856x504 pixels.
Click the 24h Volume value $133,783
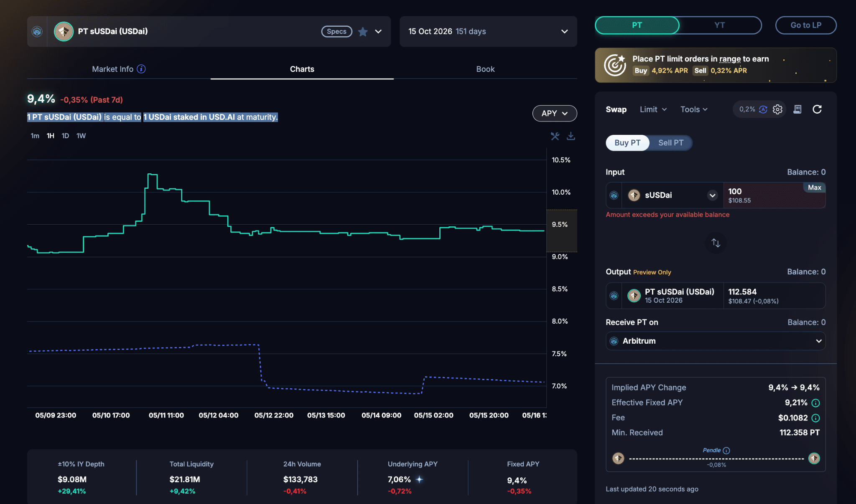point(301,479)
